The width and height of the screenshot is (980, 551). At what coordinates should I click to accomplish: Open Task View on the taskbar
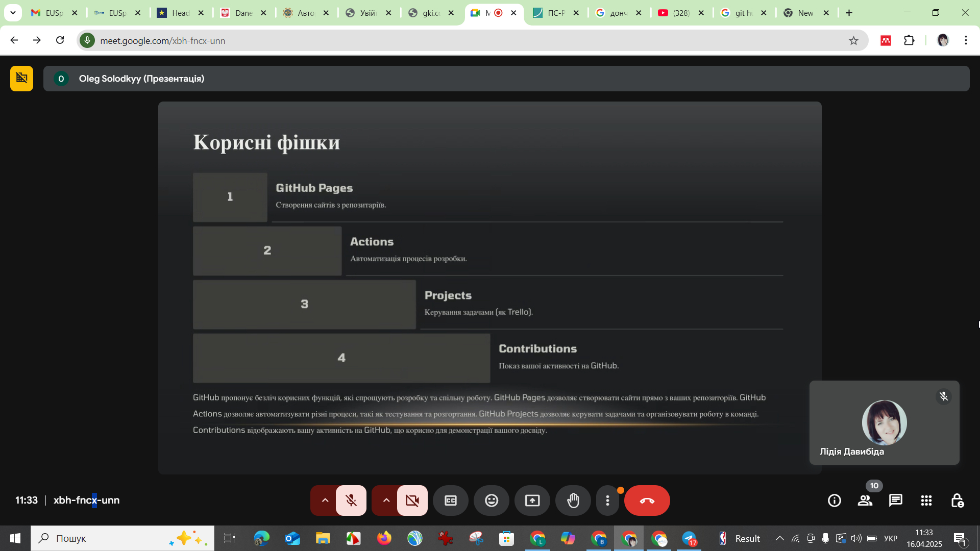click(230, 538)
